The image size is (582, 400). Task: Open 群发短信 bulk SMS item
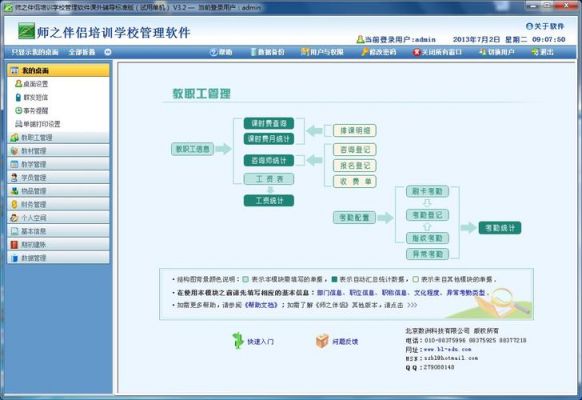(x=32, y=97)
